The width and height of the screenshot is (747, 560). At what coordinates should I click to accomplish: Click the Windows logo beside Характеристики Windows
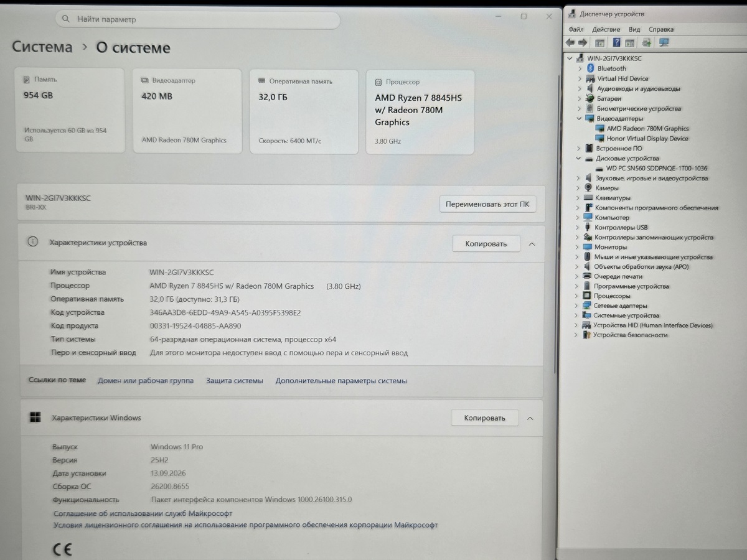[x=35, y=418]
